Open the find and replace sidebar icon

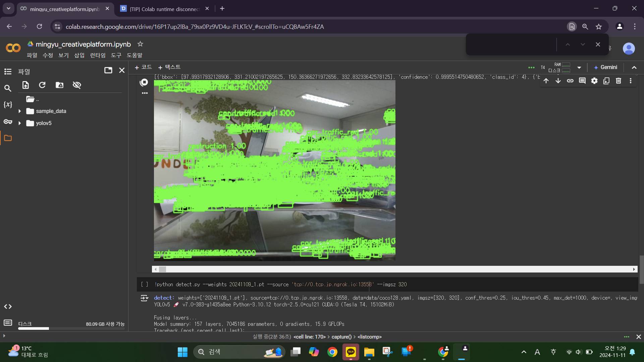point(8,88)
